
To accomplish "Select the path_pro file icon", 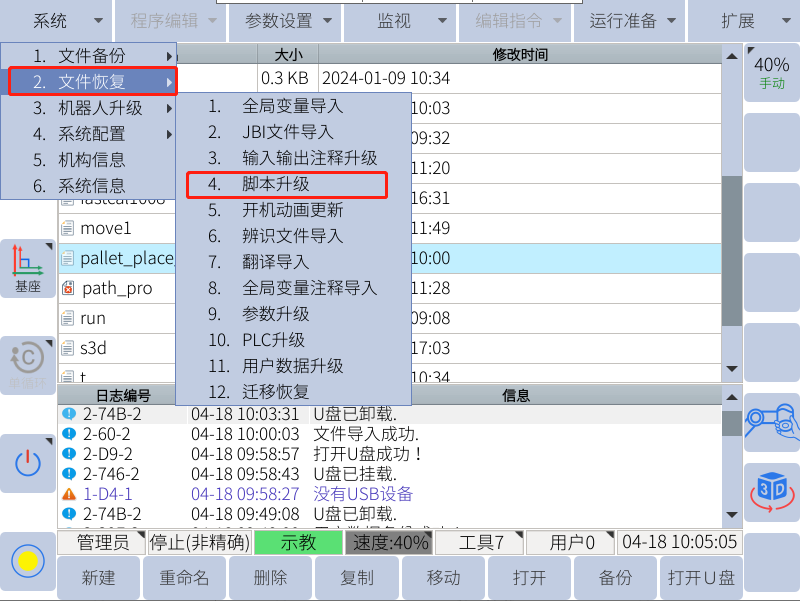I will point(68,288).
